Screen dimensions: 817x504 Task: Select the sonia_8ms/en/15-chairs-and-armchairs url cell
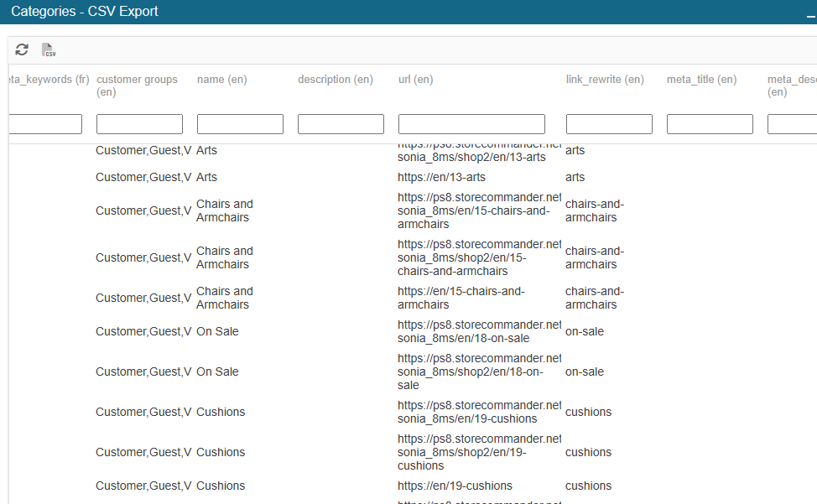[x=479, y=210]
